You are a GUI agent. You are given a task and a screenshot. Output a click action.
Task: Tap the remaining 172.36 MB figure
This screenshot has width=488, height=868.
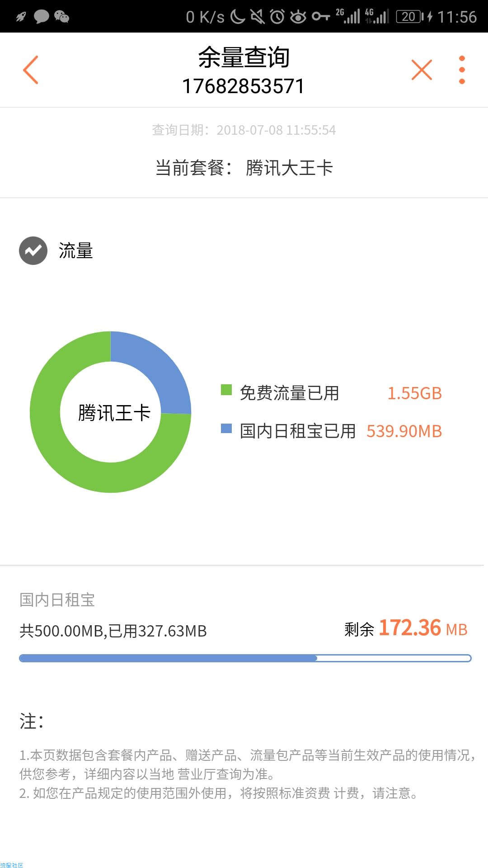pyautogui.click(x=422, y=628)
